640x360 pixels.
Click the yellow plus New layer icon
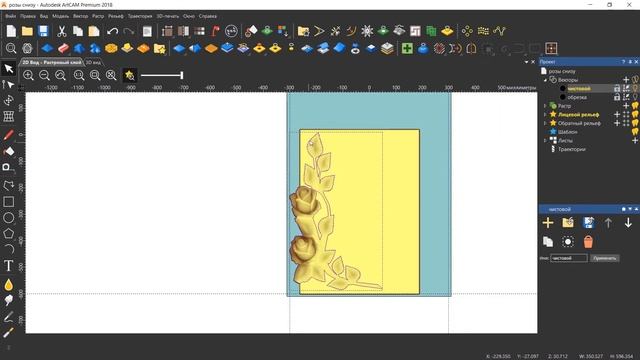pyautogui.click(x=548, y=222)
